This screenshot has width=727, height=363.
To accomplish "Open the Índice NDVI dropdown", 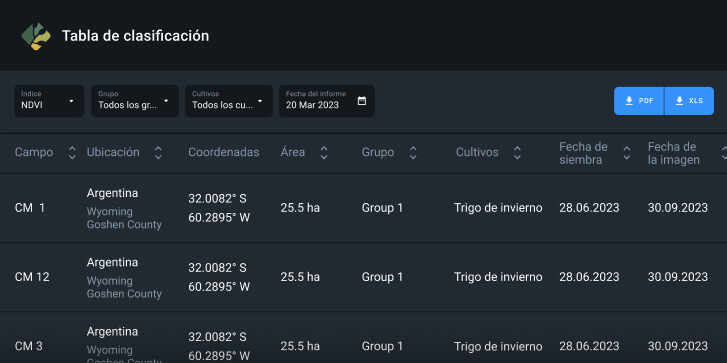I will tap(49, 101).
